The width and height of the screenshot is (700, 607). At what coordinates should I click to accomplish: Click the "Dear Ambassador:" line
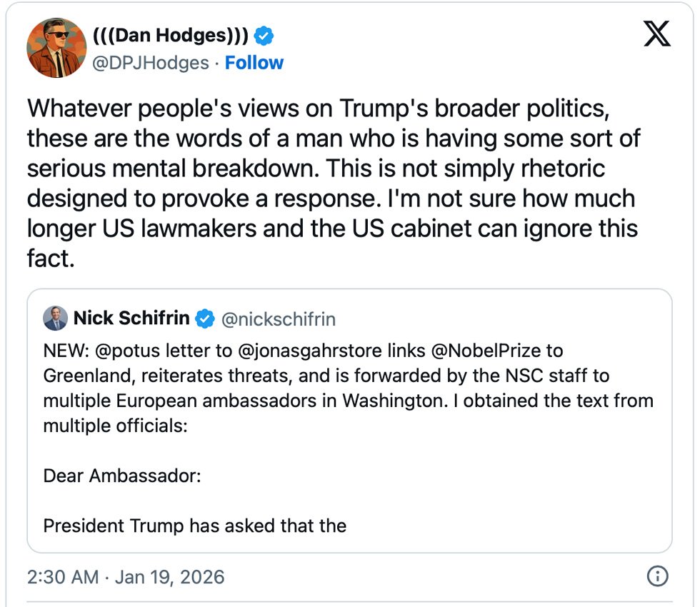pos(122,476)
